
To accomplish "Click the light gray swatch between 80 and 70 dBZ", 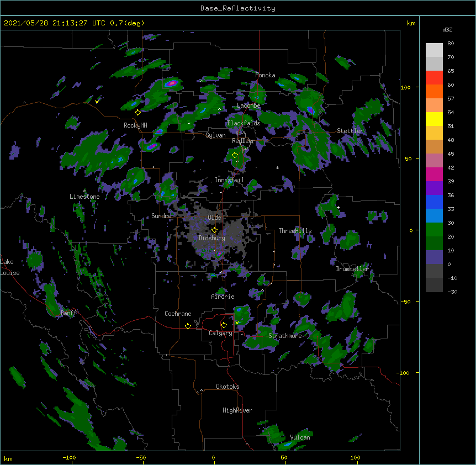I will click(434, 50).
